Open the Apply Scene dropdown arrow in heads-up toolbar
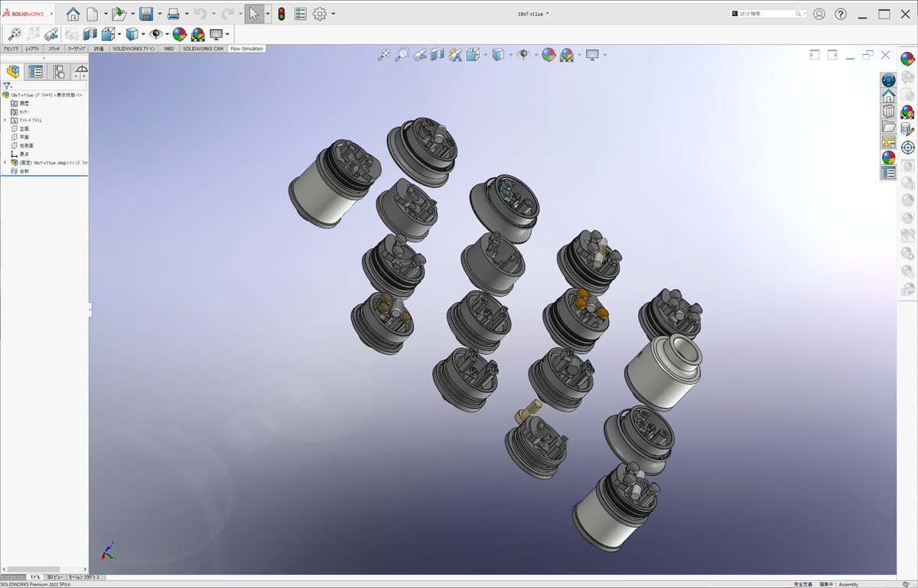Screen dimensions: 918x588 (x=579, y=54)
